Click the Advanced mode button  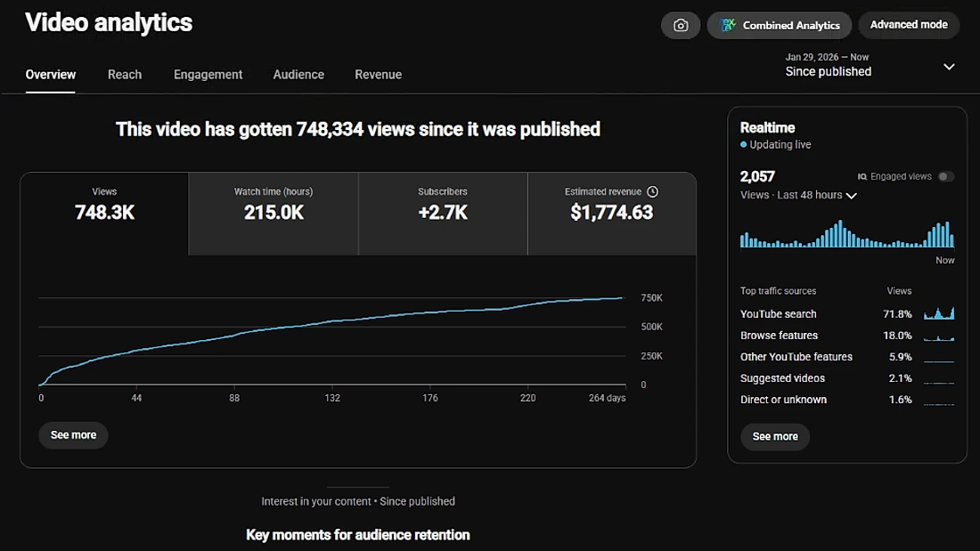point(909,25)
